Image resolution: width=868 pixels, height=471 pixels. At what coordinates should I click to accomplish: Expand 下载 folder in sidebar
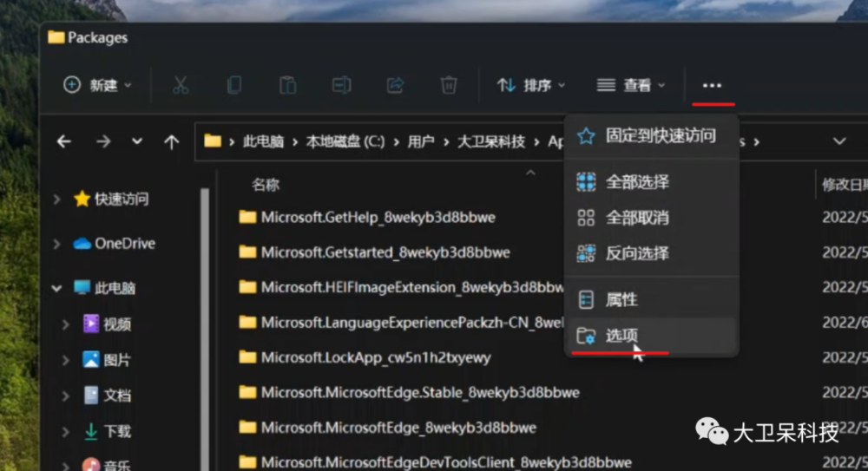pyautogui.click(x=65, y=431)
